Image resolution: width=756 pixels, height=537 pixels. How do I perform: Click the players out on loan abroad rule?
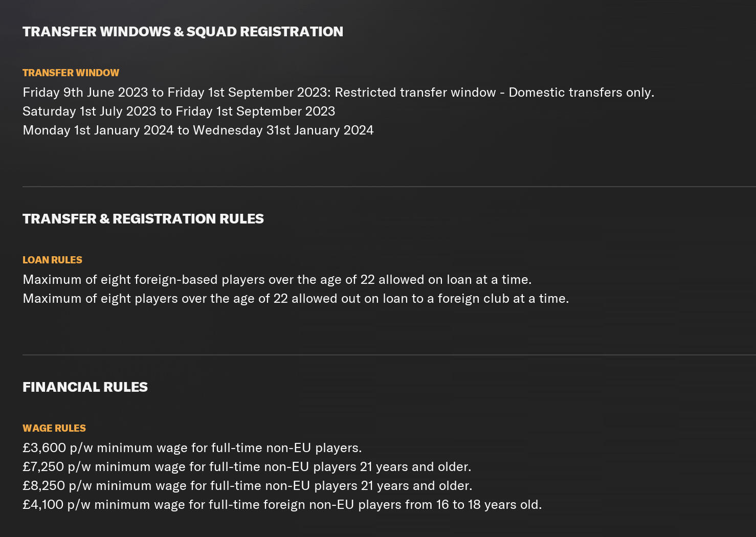pos(296,299)
